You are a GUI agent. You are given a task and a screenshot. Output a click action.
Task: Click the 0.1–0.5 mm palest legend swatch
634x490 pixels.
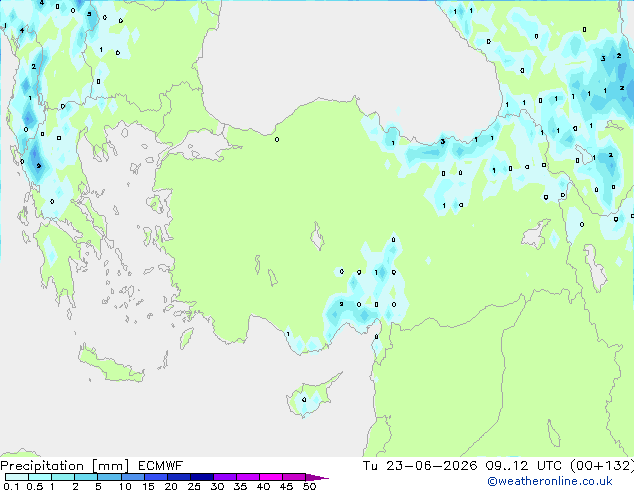(x=17, y=477)
